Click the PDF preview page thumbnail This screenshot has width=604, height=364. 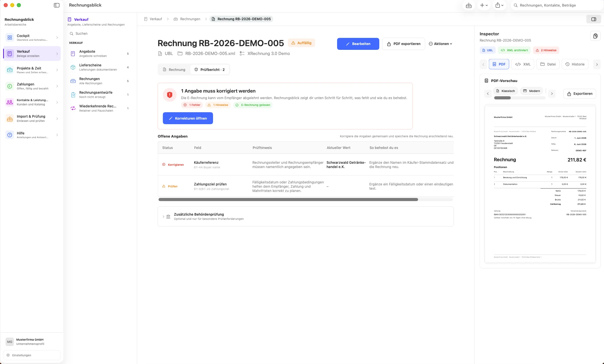coord(540,184)
